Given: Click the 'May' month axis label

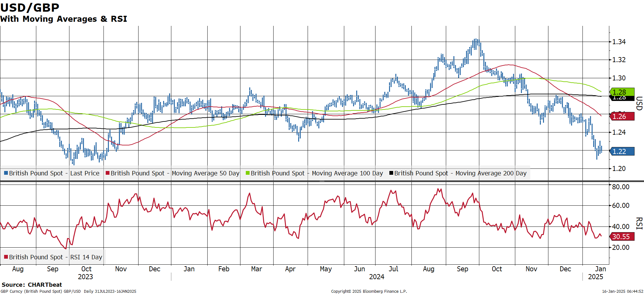Looking at the screenshot, I should point(326,269).
